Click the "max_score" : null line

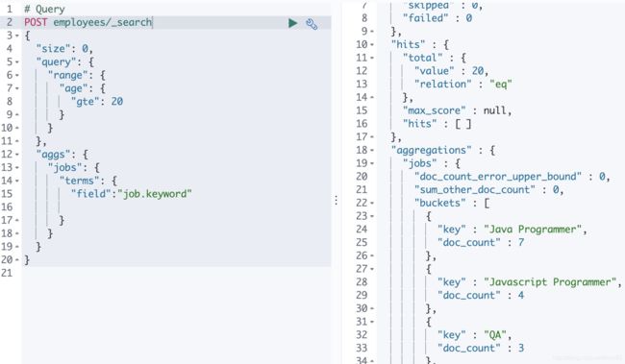point(458,110)
